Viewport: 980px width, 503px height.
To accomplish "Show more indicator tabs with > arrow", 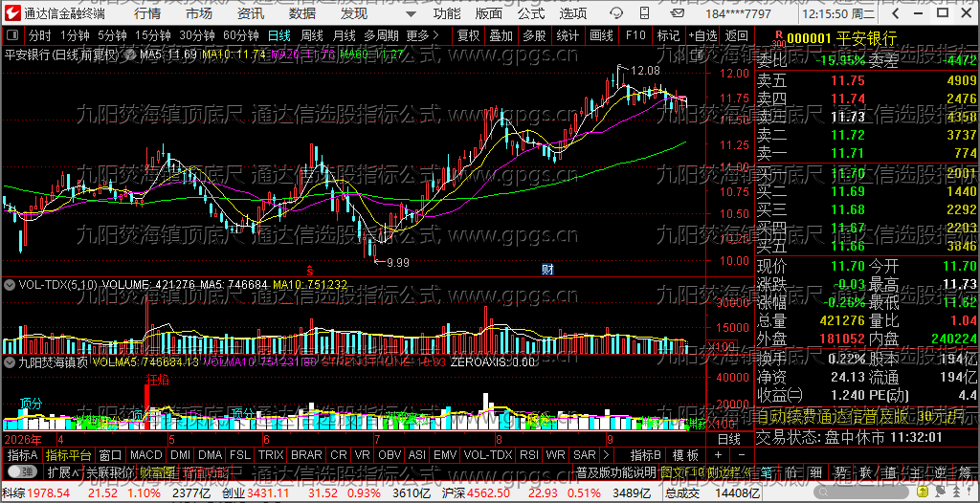I will [x=605, y=455].
